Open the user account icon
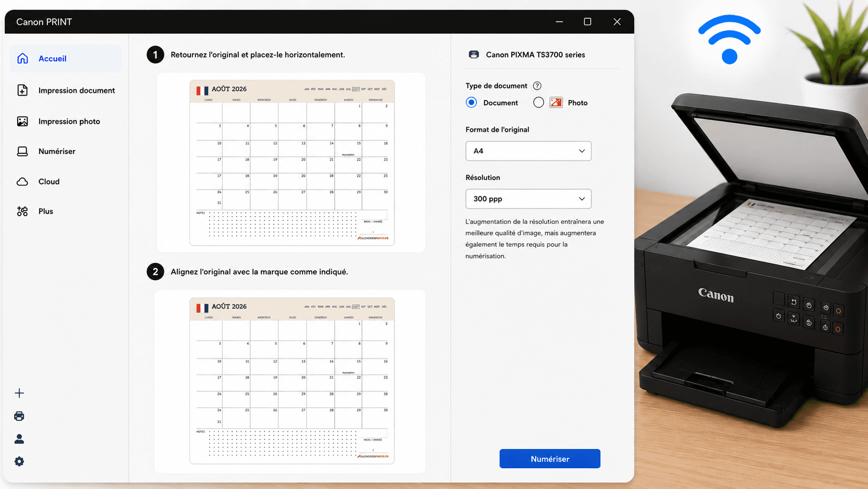This screenshot has width=868, height=489. click(19, 439)
